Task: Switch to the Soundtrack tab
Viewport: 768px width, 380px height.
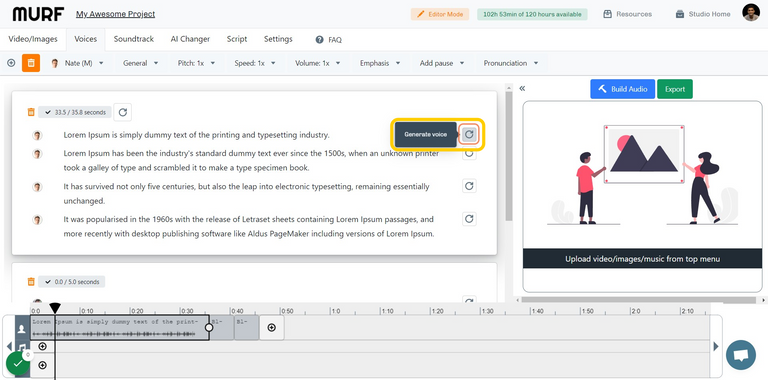Action: click(134, 39)
